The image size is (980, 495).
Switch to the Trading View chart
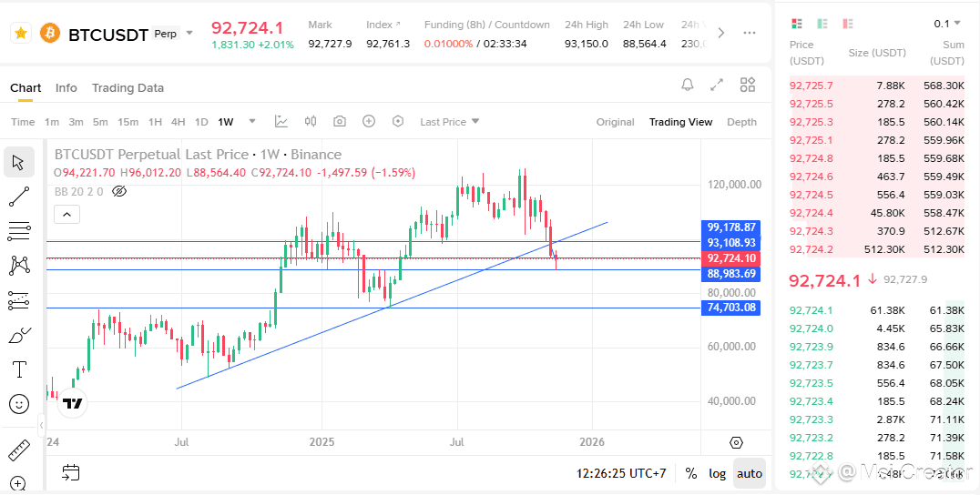680,122
